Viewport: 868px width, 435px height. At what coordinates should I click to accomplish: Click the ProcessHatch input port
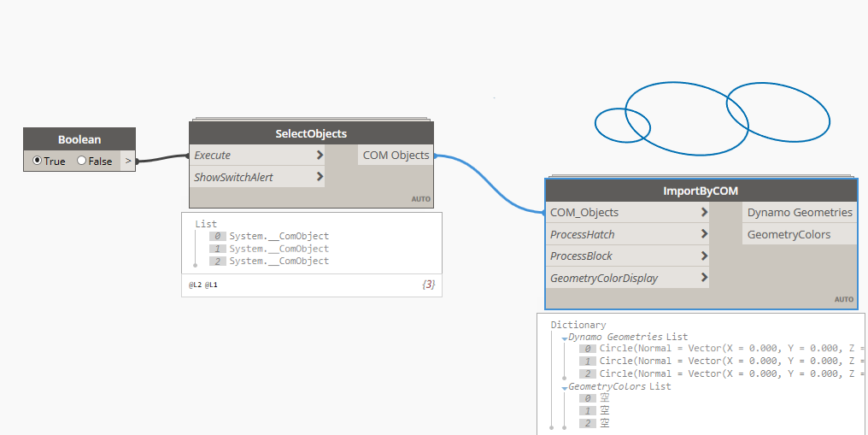click(x=627, y=234)
